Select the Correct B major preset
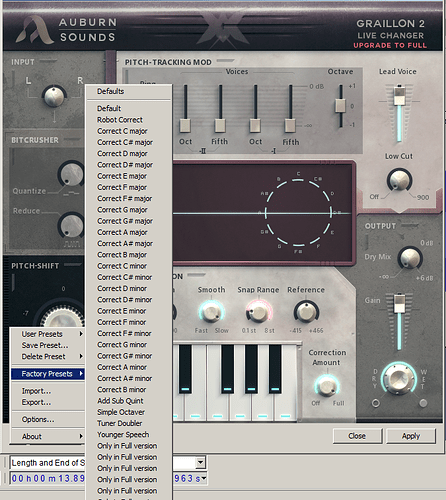Image resolution: width=446 pixels, height=500 pixels. (x=129, y=255)
